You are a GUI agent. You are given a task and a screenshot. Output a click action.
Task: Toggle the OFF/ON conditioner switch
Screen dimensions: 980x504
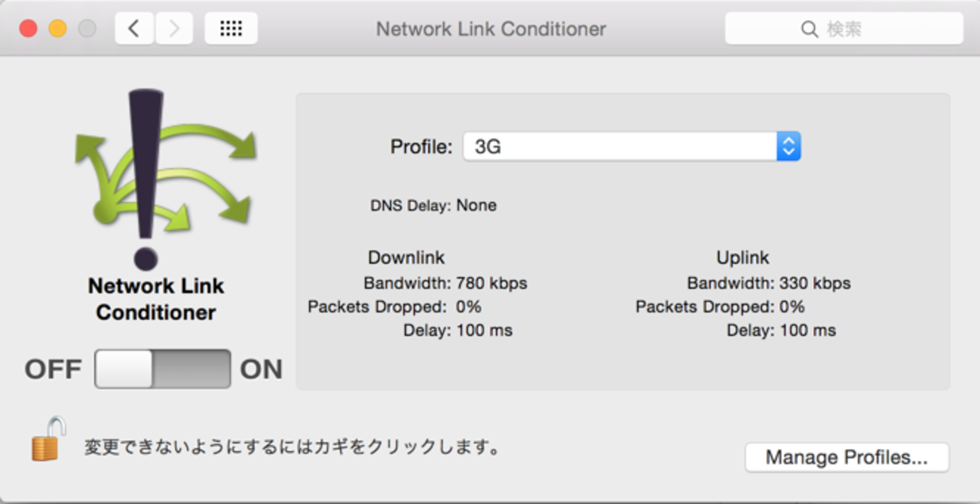coord(162,369)
